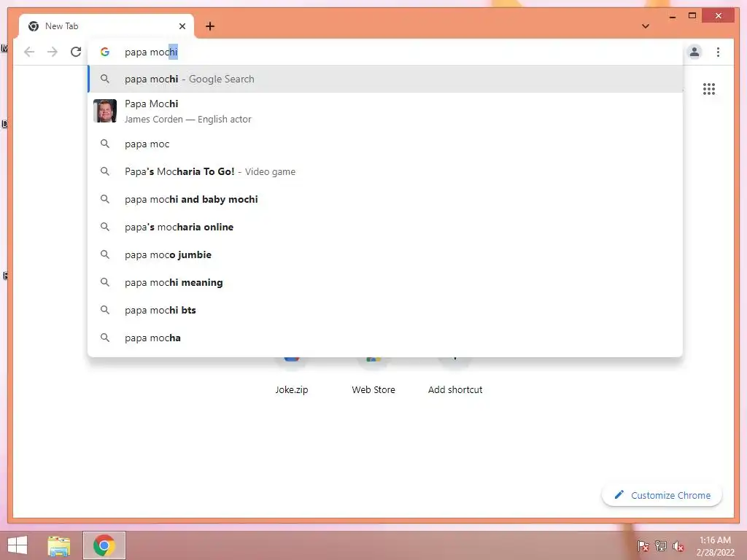Open the Google apps grid
This screenshot has height=560, width=747.
click(x=709, y=89)
